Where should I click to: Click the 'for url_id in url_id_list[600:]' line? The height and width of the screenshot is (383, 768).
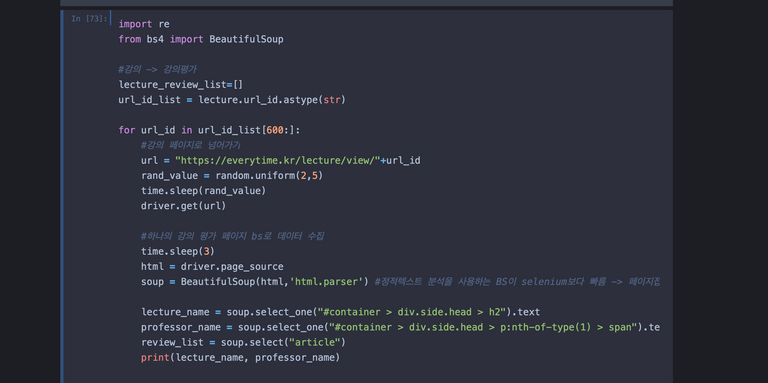[x=209, y=130]
